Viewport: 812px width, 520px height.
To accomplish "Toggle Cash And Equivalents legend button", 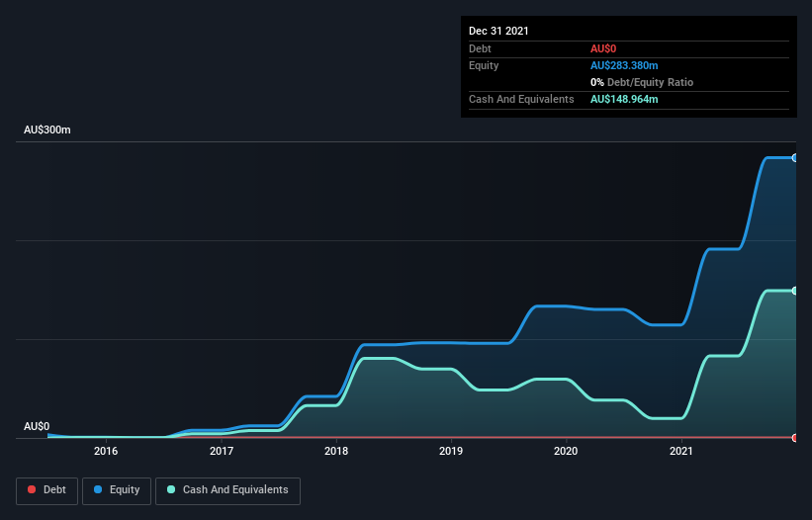I will [x=227, y=490].
